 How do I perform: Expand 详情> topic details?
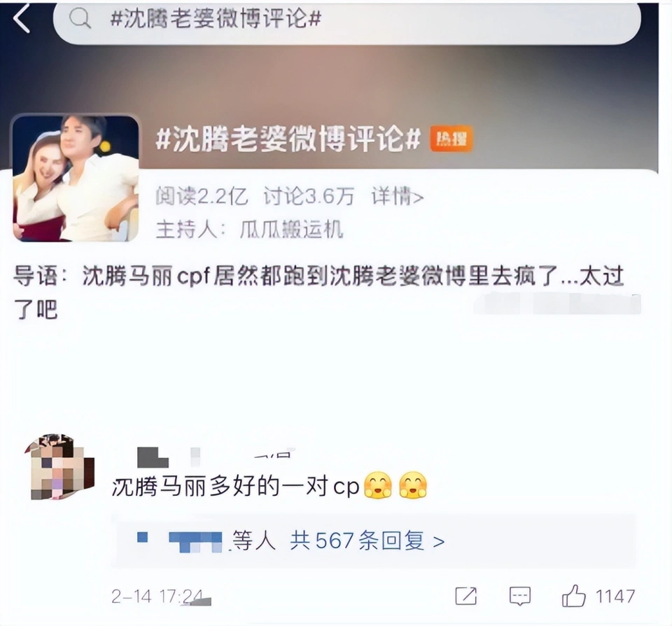398,196
